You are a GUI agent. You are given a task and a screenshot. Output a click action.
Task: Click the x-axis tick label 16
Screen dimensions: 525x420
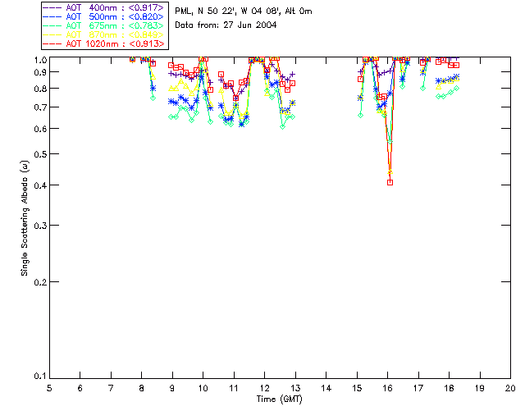tap(387, 388)
